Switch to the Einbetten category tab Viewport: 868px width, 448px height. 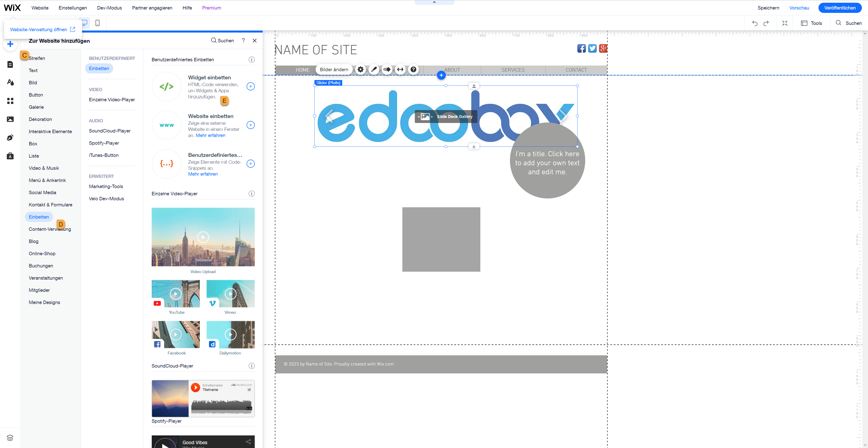tap(39, 217)
